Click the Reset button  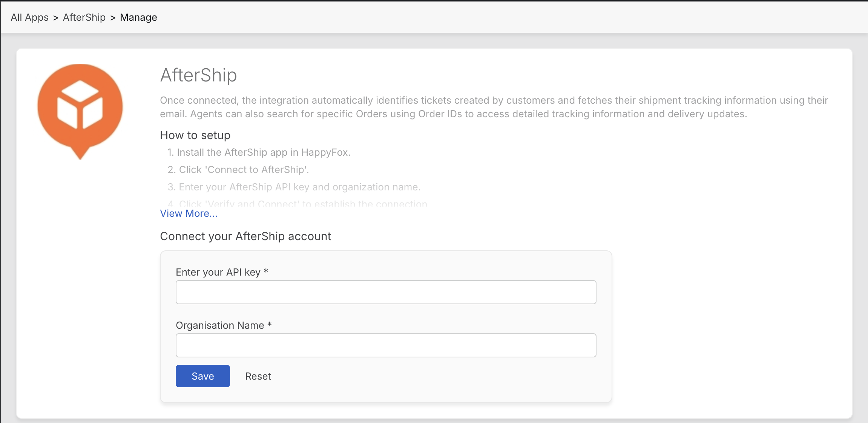(258, 376)
